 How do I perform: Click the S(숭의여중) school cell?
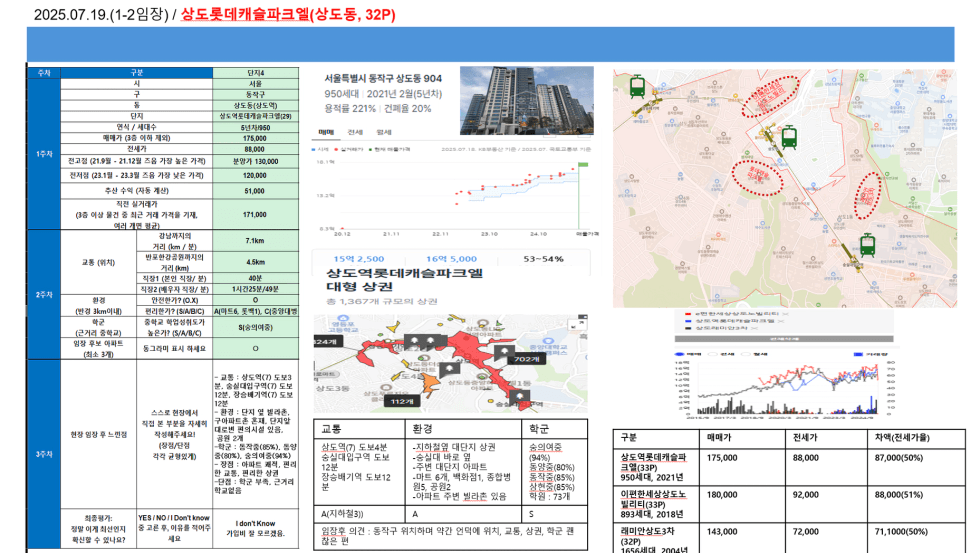(256, 327)
